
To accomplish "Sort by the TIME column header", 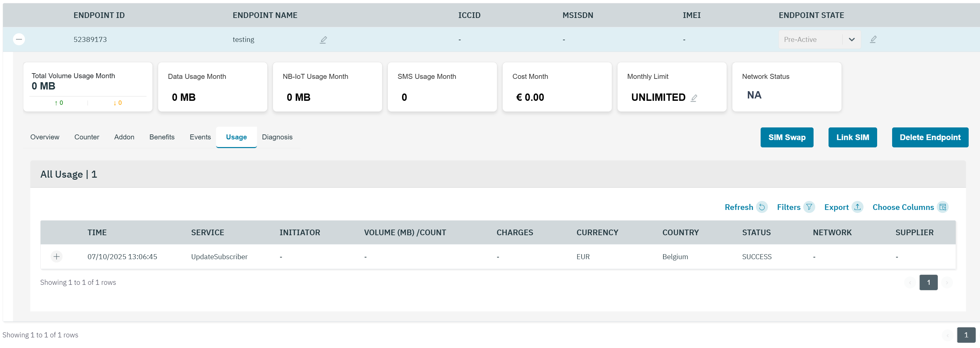I will (x=97, y=232).
